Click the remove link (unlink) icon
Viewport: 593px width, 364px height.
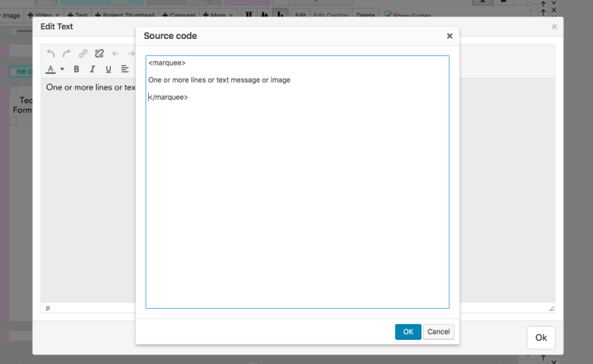tap(99, 54)
